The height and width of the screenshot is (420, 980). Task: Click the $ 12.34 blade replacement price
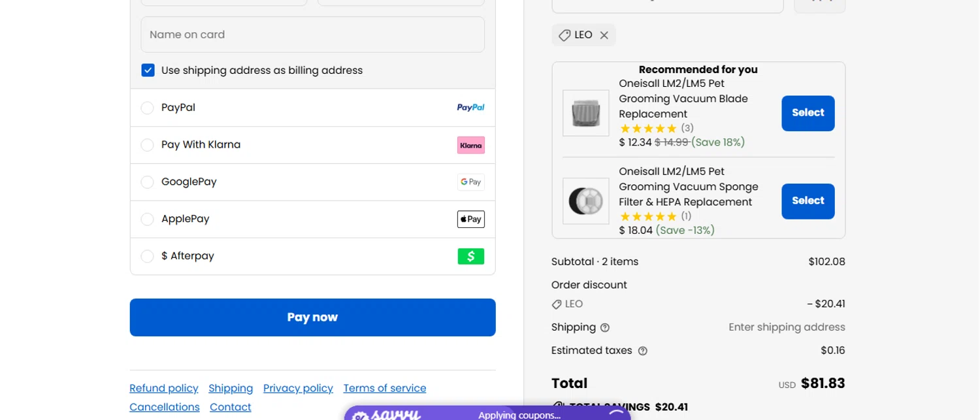click(x=635, y=142)
